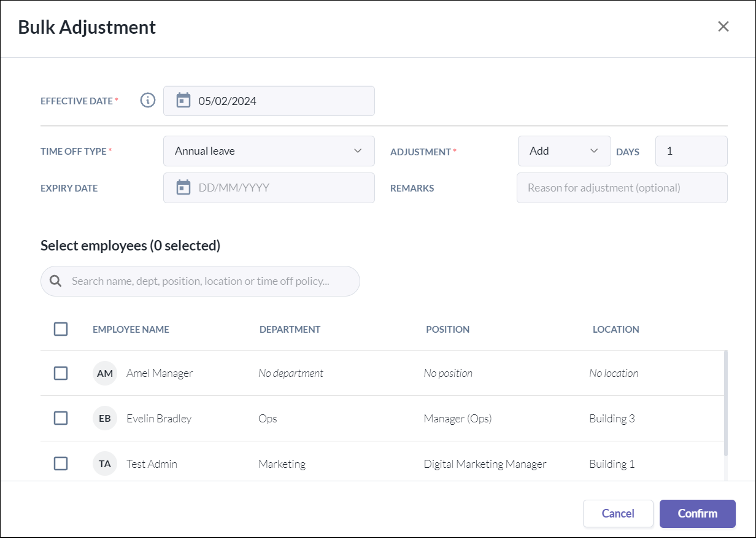
Task: Click the employee search box
Action: click(x=209, y=281)
